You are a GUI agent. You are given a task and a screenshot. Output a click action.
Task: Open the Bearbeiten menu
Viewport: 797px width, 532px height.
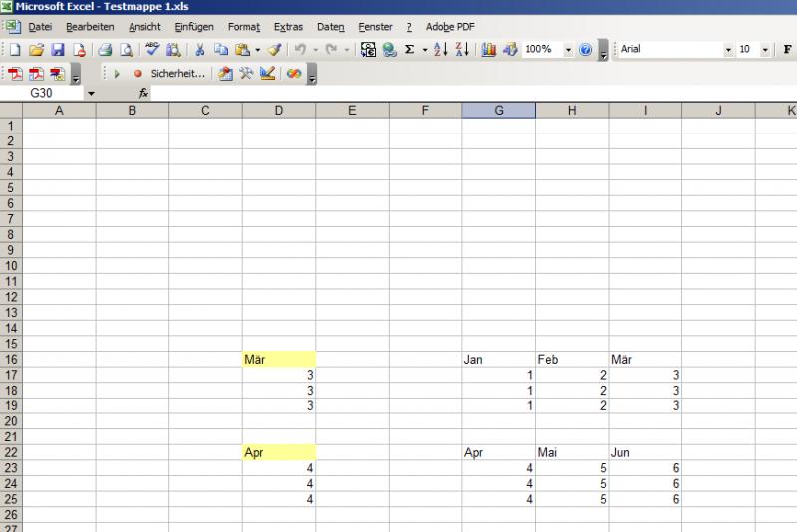[x=90, y=27]
